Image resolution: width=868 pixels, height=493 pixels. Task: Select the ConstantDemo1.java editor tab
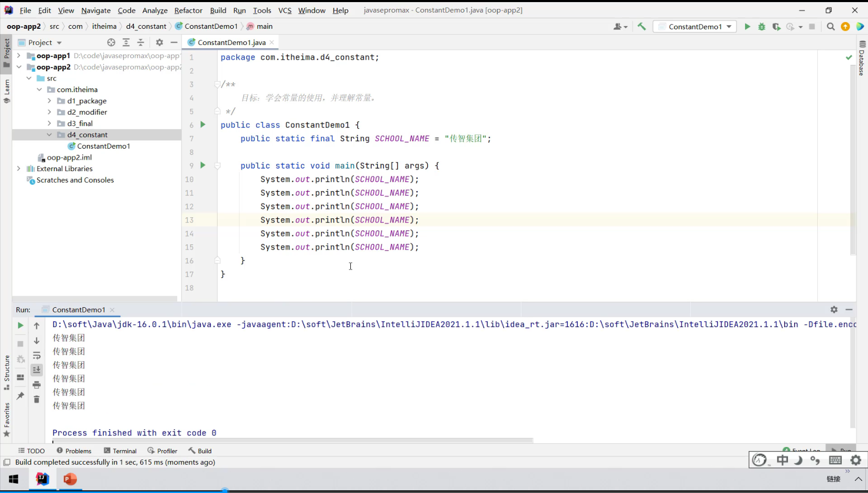coord(231,42)
